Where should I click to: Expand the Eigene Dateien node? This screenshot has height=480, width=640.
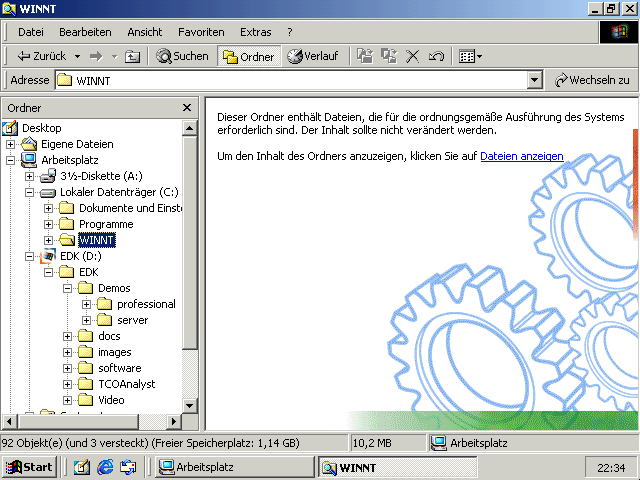(x=10, y=144)
